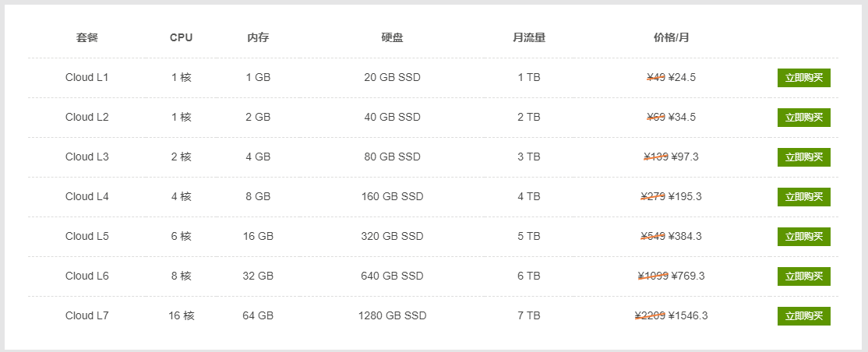Click the 内存 column header
This screenshot has width=868, height=352.
[258, 37]
